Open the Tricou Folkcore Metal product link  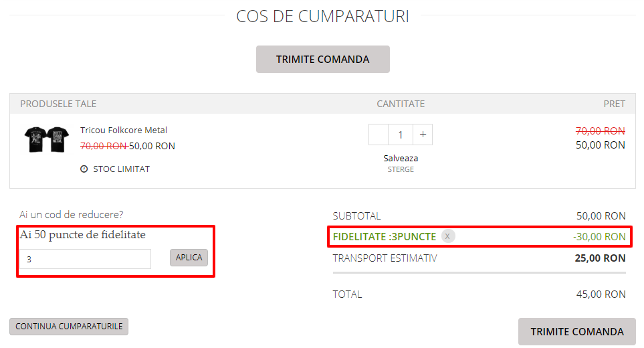[x=124, y=130]
